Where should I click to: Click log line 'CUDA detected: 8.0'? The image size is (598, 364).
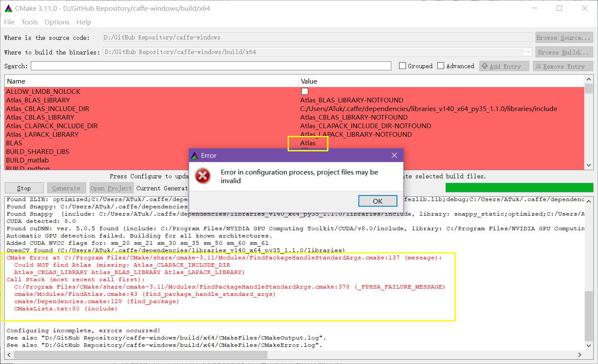[x=41, y=221]
